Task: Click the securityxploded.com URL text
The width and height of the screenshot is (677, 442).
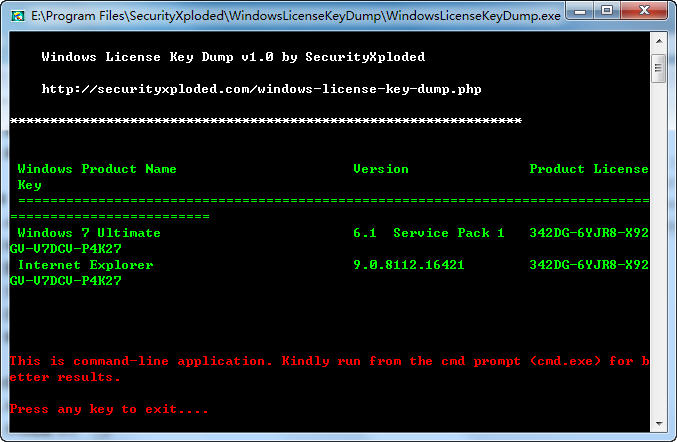Action: coord(262,89)
